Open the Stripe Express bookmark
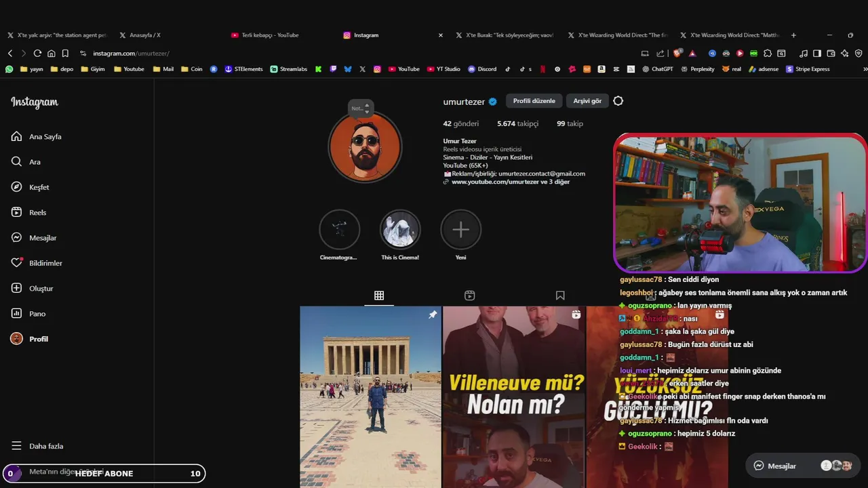 (x=808, y=69)
